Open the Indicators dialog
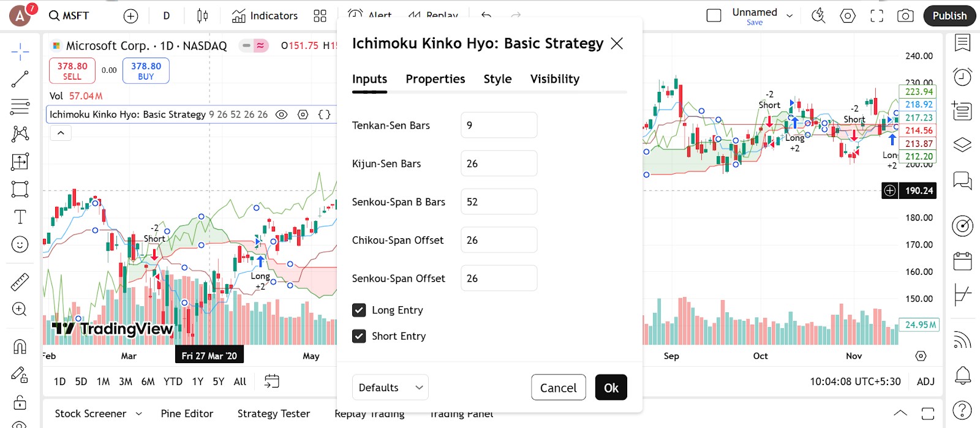 265,16
